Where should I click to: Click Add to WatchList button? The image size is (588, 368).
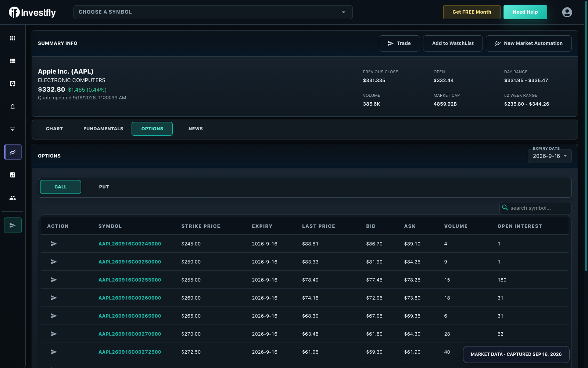tap(453, 43)
